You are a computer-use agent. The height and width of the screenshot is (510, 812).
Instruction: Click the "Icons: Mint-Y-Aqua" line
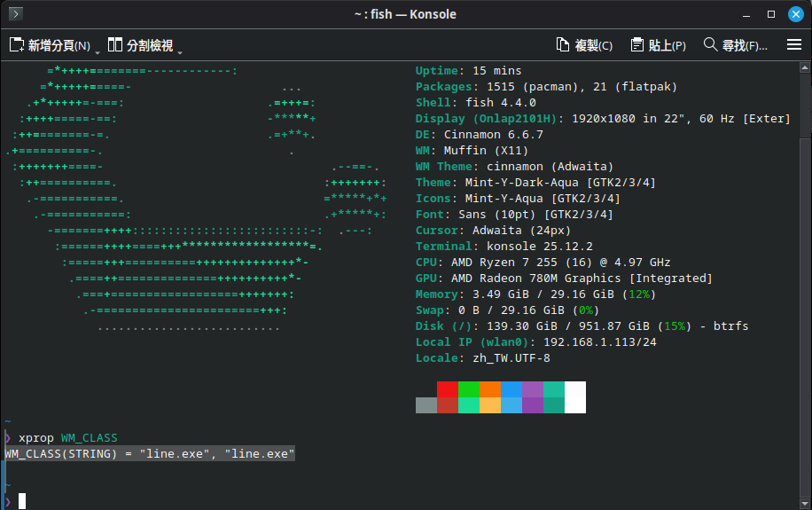click(x=518, y=199)
